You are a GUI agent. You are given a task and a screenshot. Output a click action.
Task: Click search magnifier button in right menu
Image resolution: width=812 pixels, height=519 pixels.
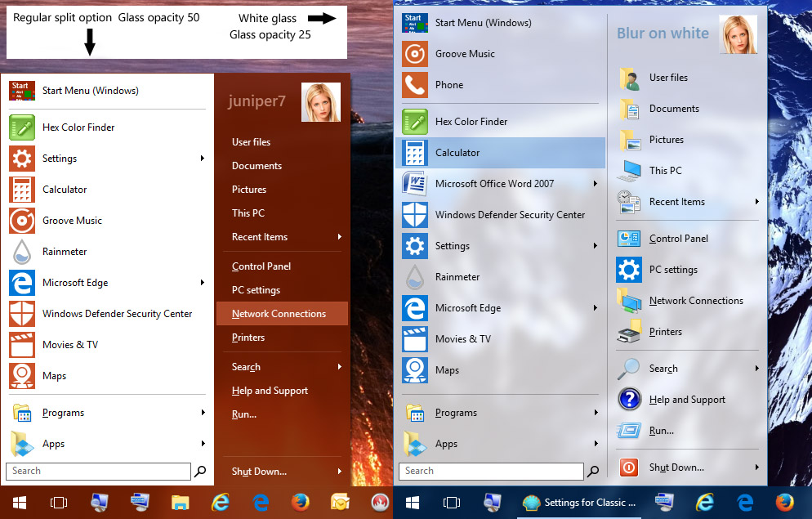[593, 472]
